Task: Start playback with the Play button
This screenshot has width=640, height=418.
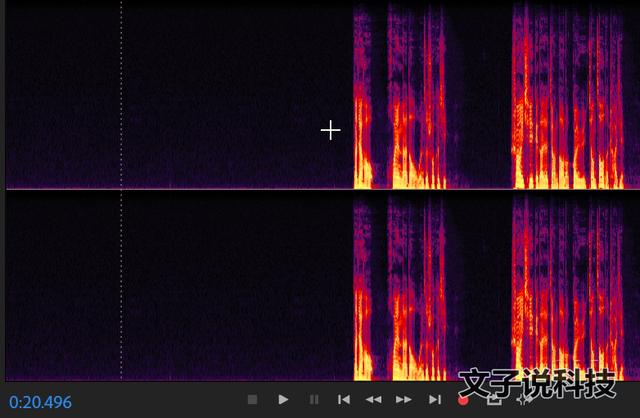Action: pos(283,399)
